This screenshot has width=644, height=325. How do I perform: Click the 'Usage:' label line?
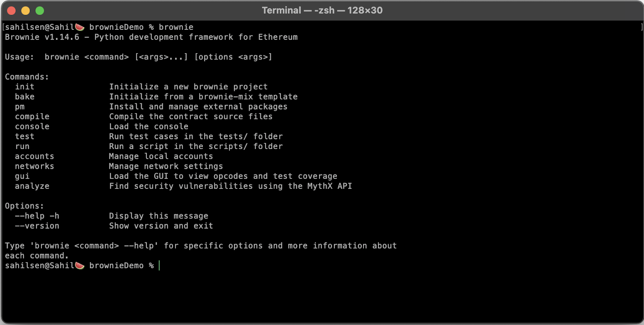point(19,57)
